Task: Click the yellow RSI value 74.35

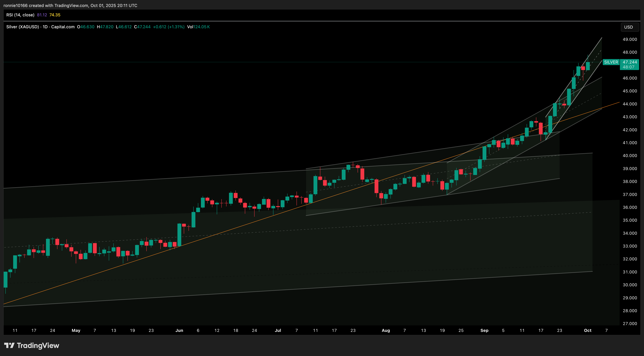Action: tap(55, 15)
